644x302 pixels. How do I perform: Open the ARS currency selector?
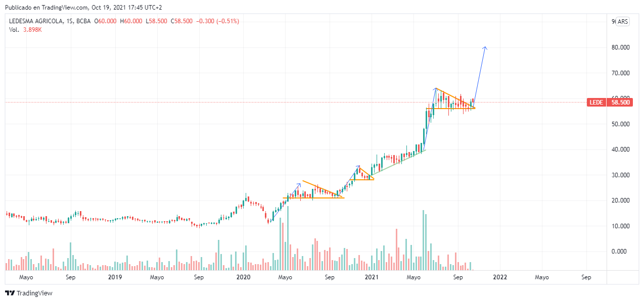coord(622,22)
